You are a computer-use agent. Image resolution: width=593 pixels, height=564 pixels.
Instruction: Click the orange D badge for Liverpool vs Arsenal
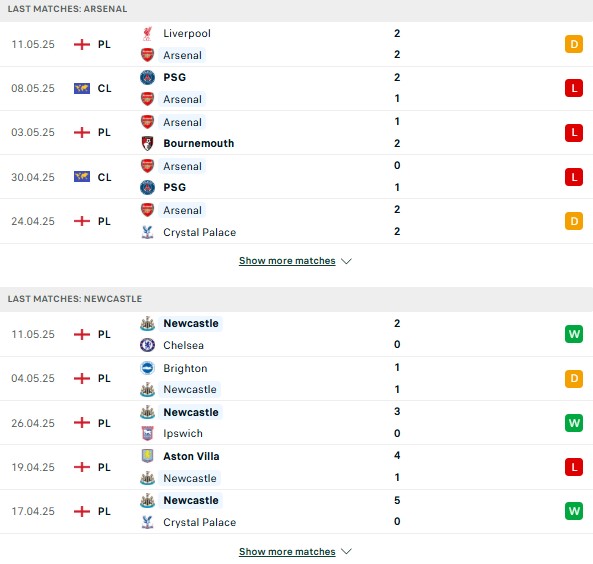[574, 44]
